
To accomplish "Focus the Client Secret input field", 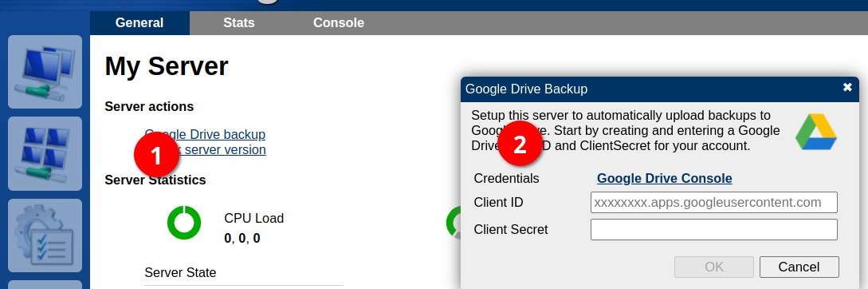I will [x=713, y=230].
